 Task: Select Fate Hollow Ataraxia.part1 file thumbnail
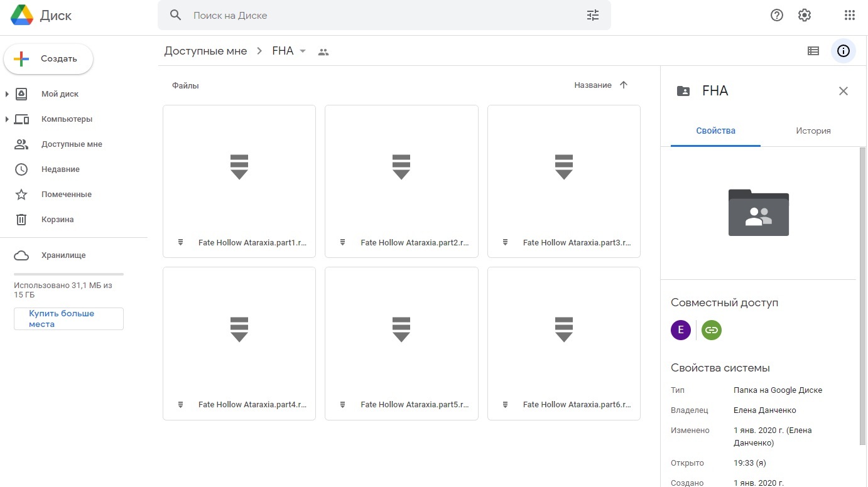(239, 168)
